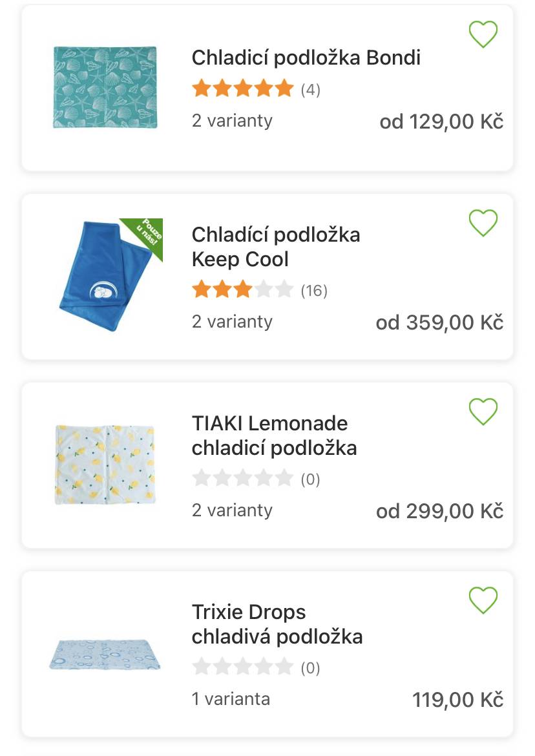Image resolution: width=535 pixels, height=756 pixels.
Task: Add TIAKI Lemonade mat to favorites heart
Action: pyautogui.click(x=483, y=411)
